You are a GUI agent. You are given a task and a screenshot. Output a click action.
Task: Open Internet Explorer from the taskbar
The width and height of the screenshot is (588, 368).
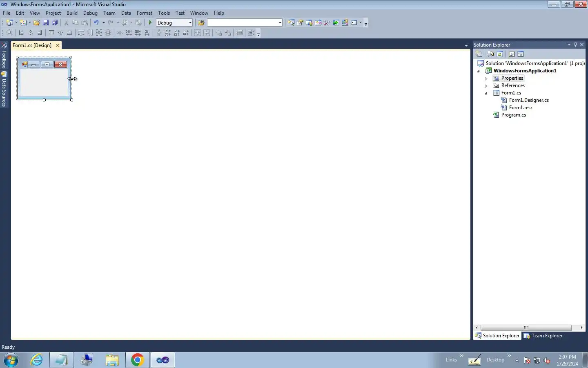coord(37,360)
